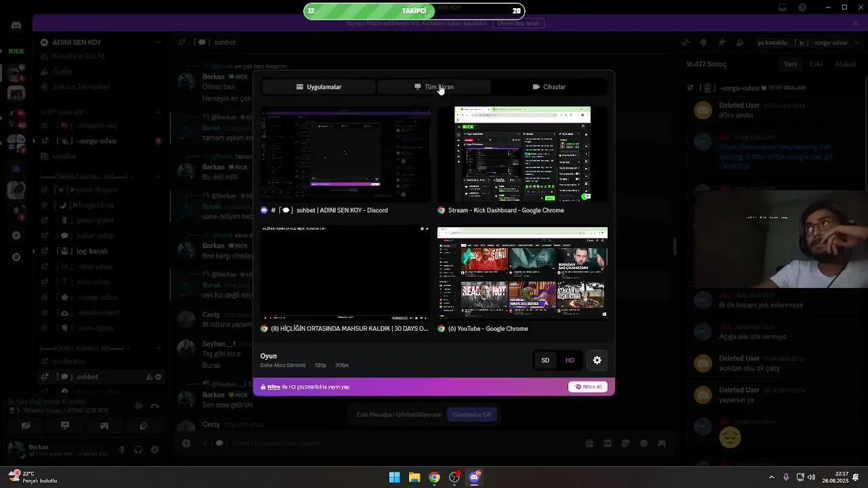
Task: Start an activity controller icon
Action: [x=104, y=426]
